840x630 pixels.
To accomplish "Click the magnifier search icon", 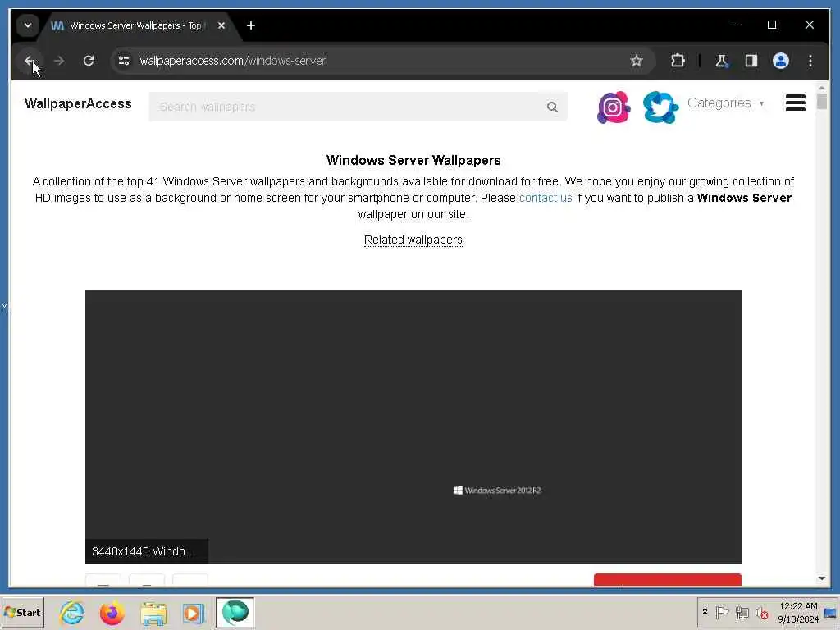I will pyautogui.click(x=552, y=107).
